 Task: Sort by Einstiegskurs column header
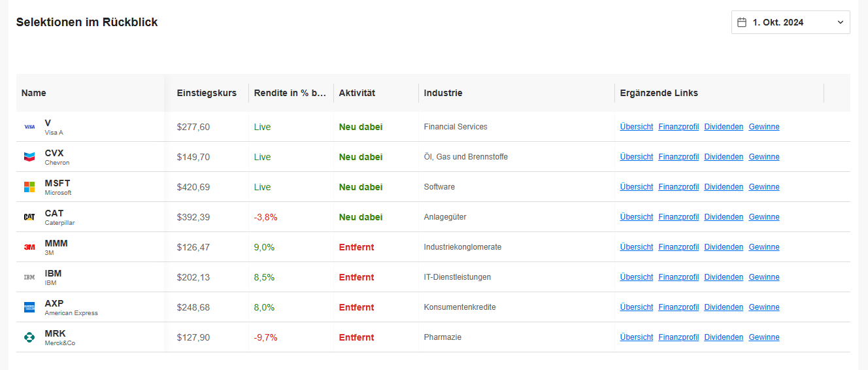[x=207, y=93]
